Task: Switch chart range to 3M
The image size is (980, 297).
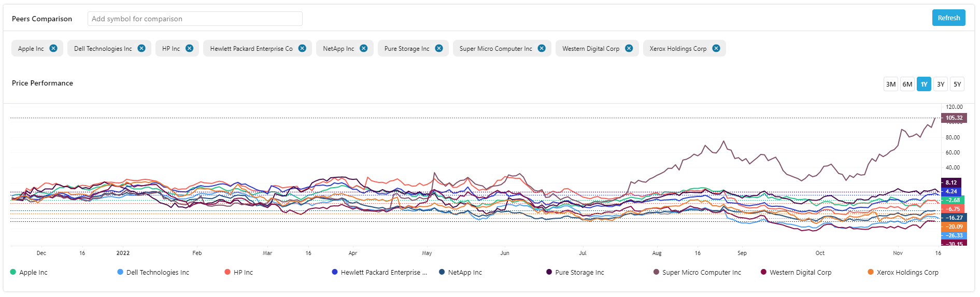Action: (x=891, y=84)
